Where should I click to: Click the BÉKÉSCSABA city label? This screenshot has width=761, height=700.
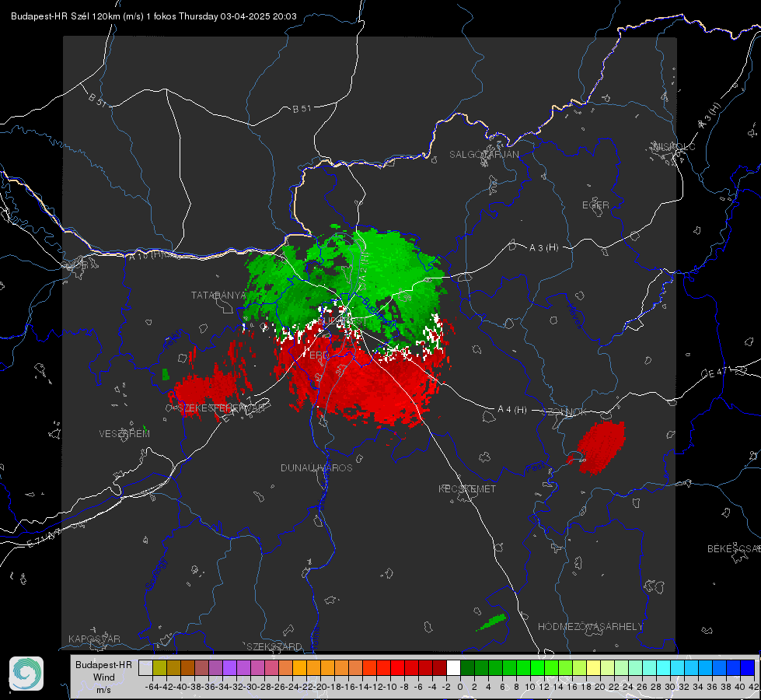pyautogui.click(x=734, y=549)
